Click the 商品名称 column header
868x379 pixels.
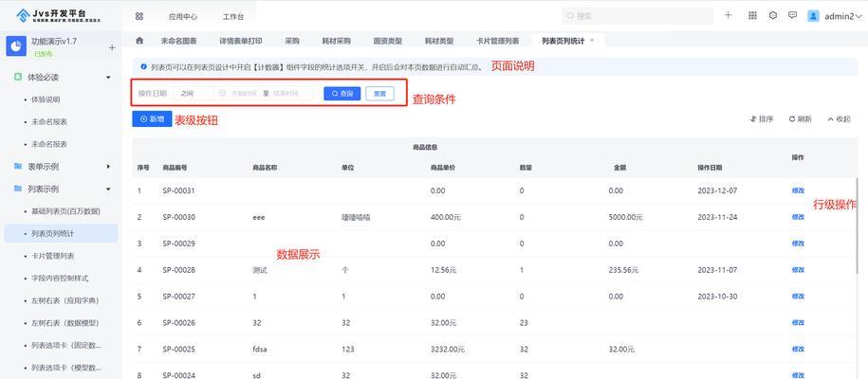click(265, 167)
